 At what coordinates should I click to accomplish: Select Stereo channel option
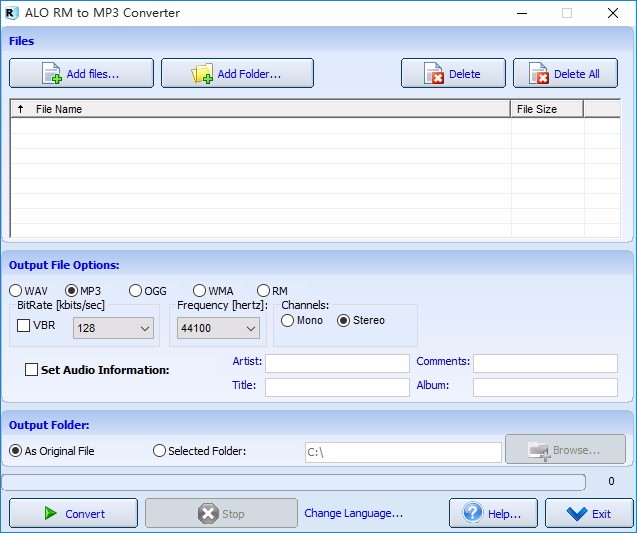point(361,320)
